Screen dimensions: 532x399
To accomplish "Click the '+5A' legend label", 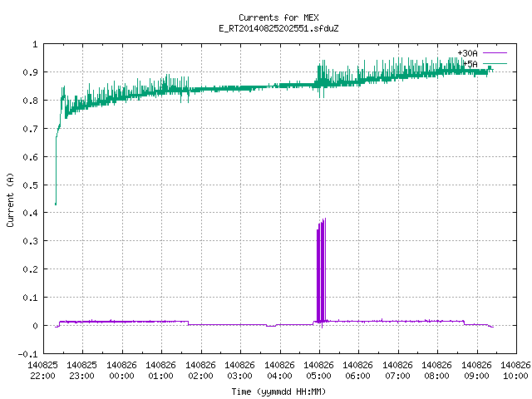I will point(470,64).
